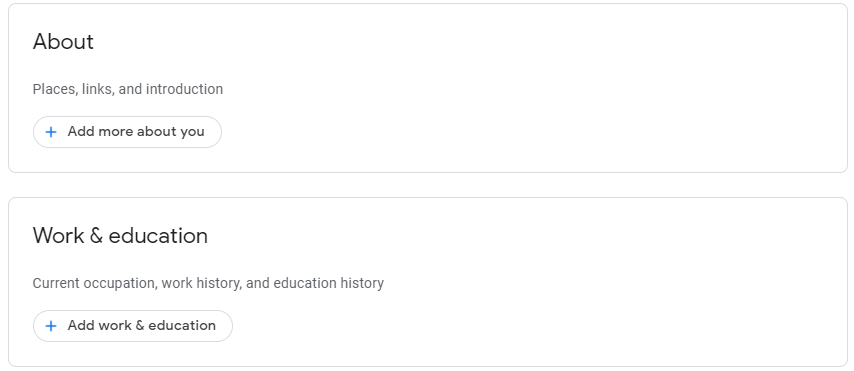Select 'Places, links, and introduction' description text
Viewport: 854px width, 371px height.
128,89
